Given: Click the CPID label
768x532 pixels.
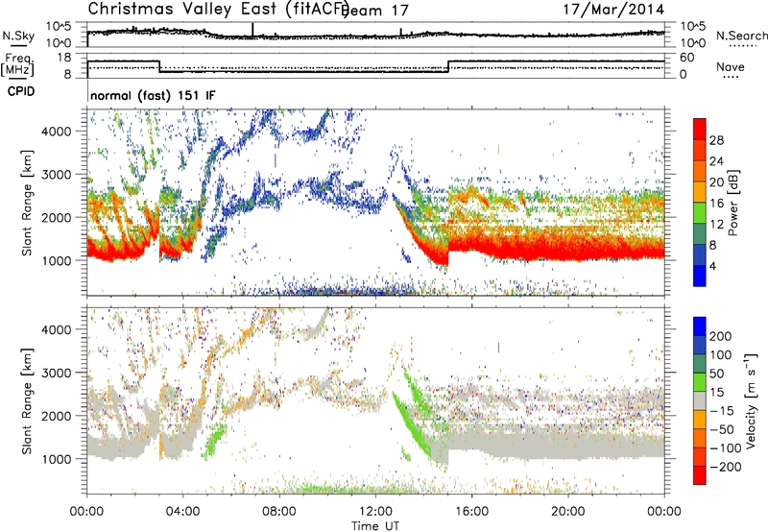Looking at the screenshot, I should 21,91.
